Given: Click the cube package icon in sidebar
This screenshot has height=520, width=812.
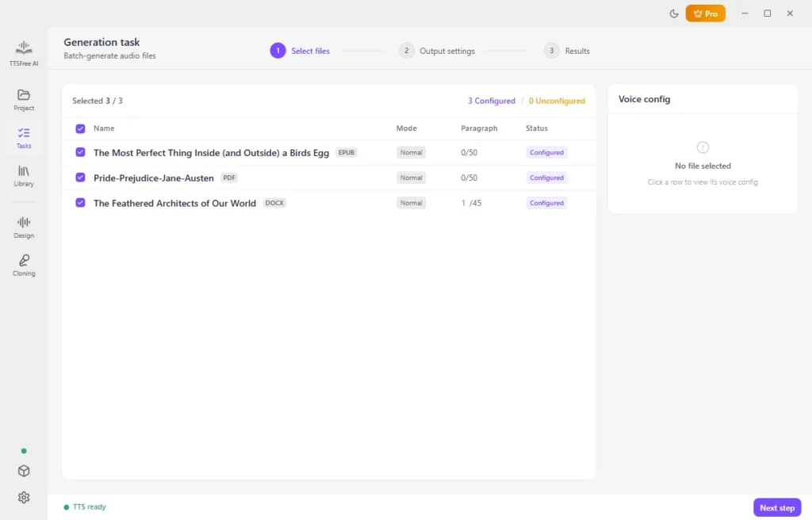Looking at the screenshot, I should click(24, 471).
